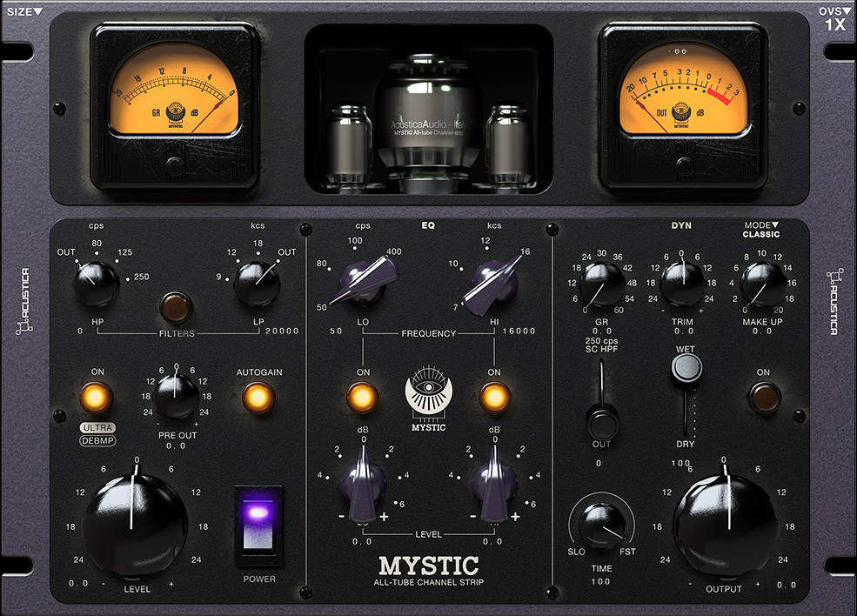Open the SIZE dropdown menu
This screenshot has height=616, width=857.
point(24,11)
